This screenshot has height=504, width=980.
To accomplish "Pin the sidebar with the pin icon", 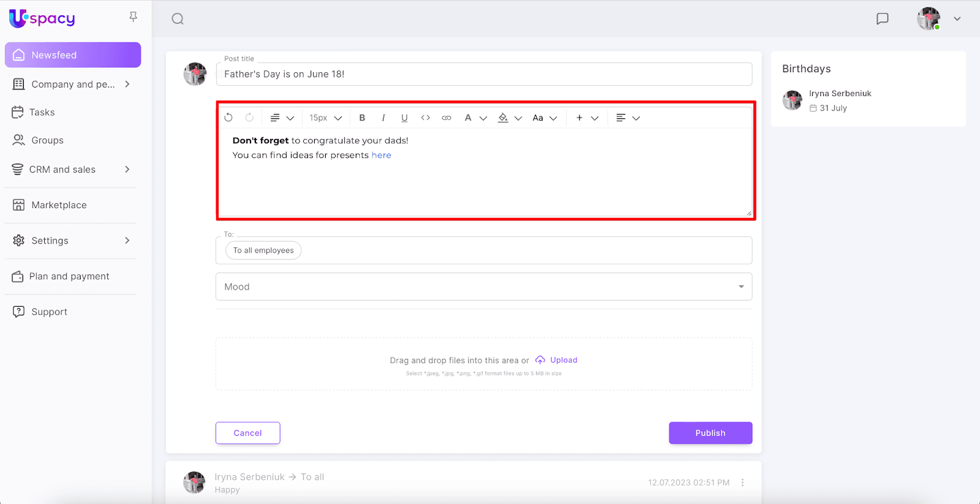I will point(133,17).
